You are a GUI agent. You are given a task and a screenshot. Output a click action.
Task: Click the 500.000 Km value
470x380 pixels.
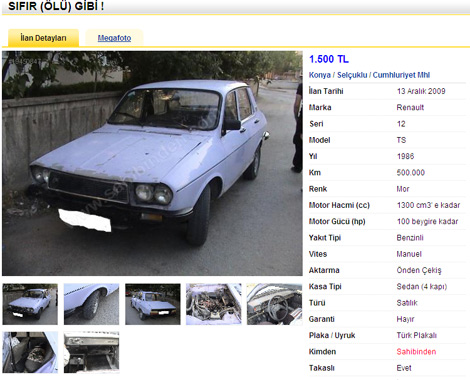pos(411,173)
